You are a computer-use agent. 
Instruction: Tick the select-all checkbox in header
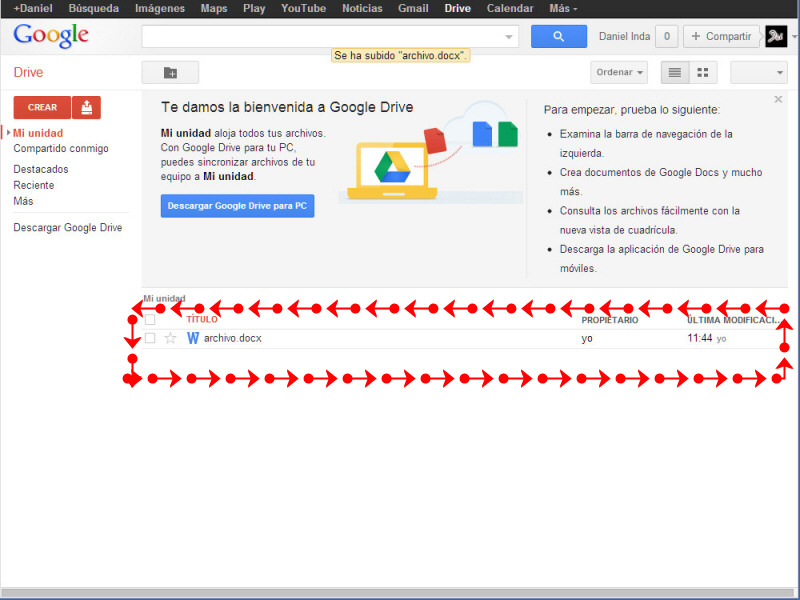pos(150,320)
